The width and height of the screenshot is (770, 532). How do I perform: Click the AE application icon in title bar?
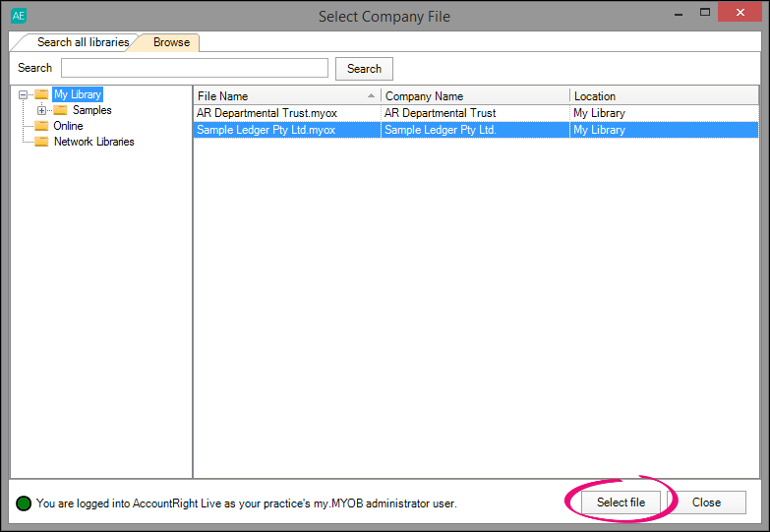[x=19, y=16]
